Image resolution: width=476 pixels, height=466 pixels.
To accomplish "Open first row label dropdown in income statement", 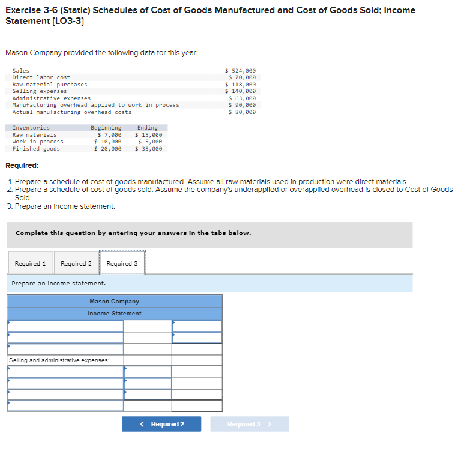I will (x=65, y=326).
